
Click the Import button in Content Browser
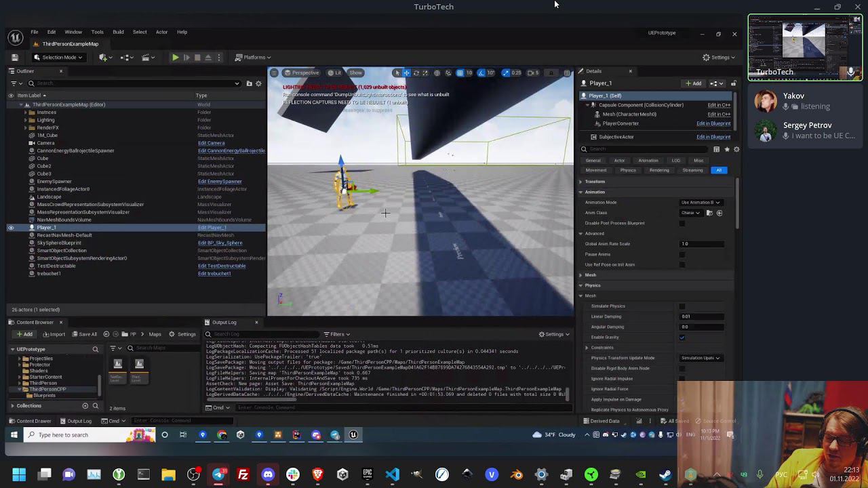pos(54,334)
